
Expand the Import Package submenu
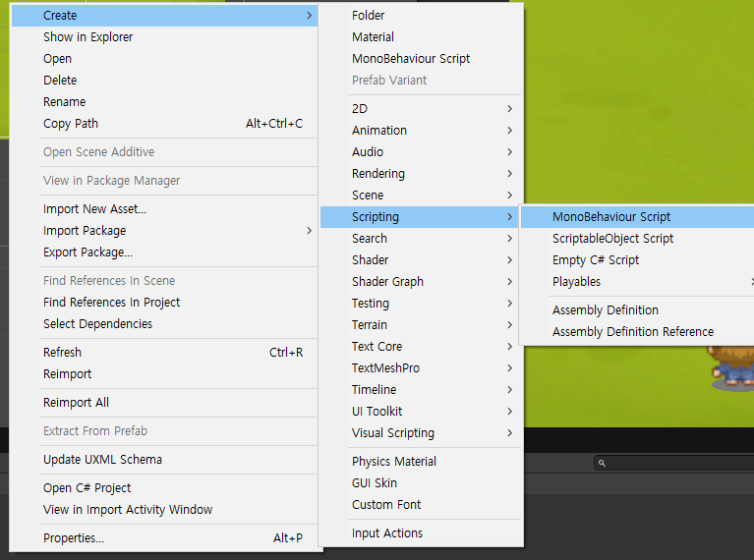click(x=164, y=231)
